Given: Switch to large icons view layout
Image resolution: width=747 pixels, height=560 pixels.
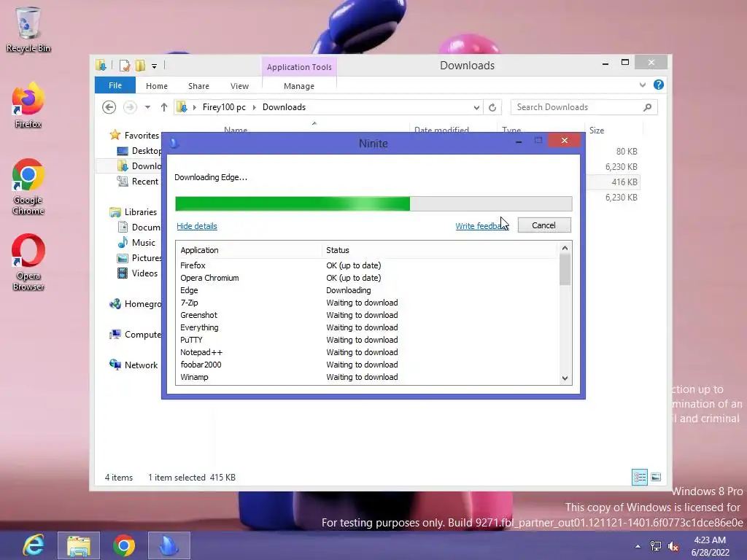Looking at the screenshot, I should pyautogui.click(x=656, y=477).
